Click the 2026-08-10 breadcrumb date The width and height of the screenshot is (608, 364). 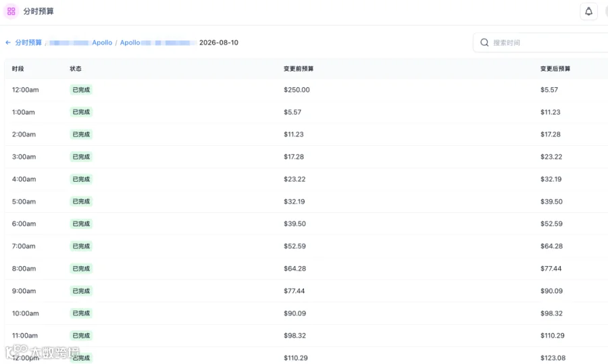tap(219, 43)
